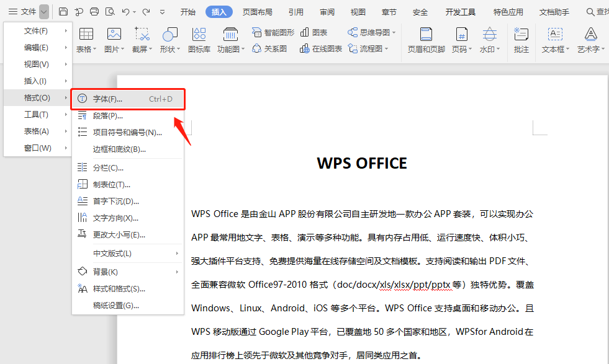Open the 视图 ribbon tab
The image size is (609, 364).
(358, 12)
